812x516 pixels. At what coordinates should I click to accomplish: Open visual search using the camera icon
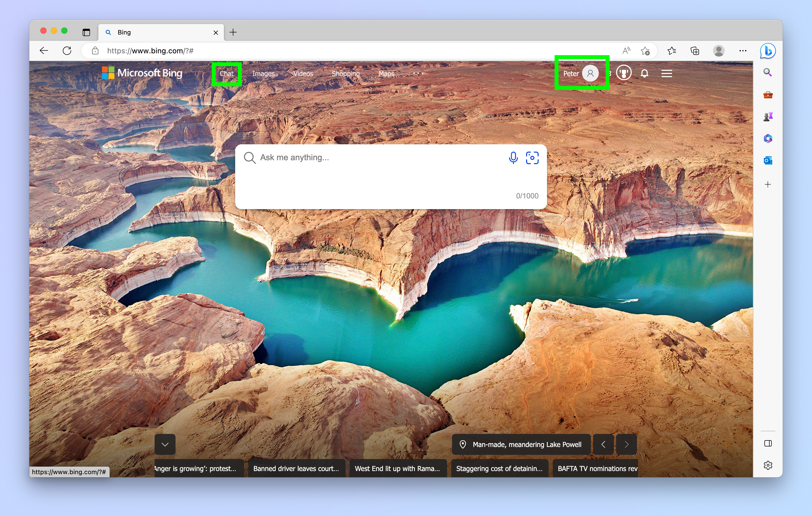[x=532, y=157]
